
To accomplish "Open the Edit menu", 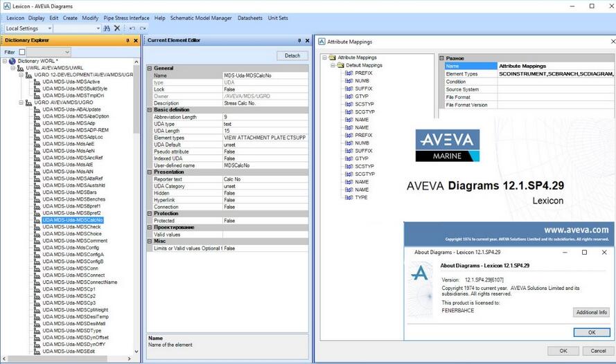I will 53,18.
